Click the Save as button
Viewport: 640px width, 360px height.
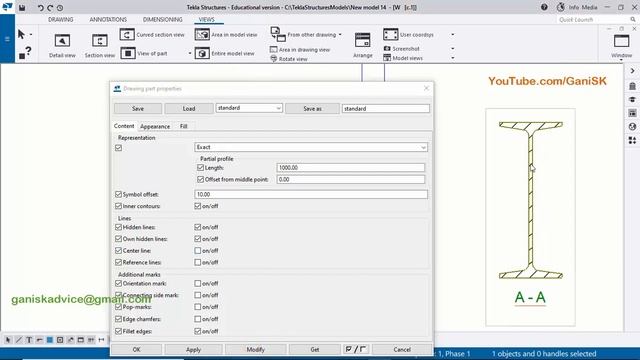point(312,109)
